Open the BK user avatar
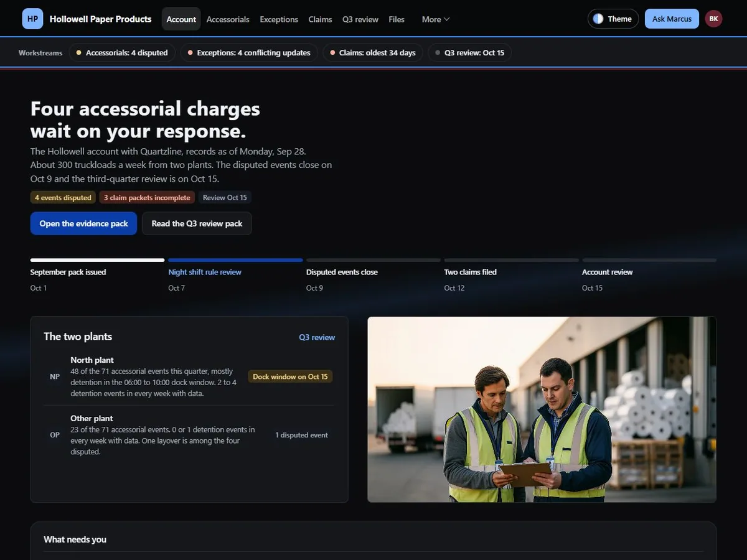This screenshot has width=747, height=560. [713, 19]
